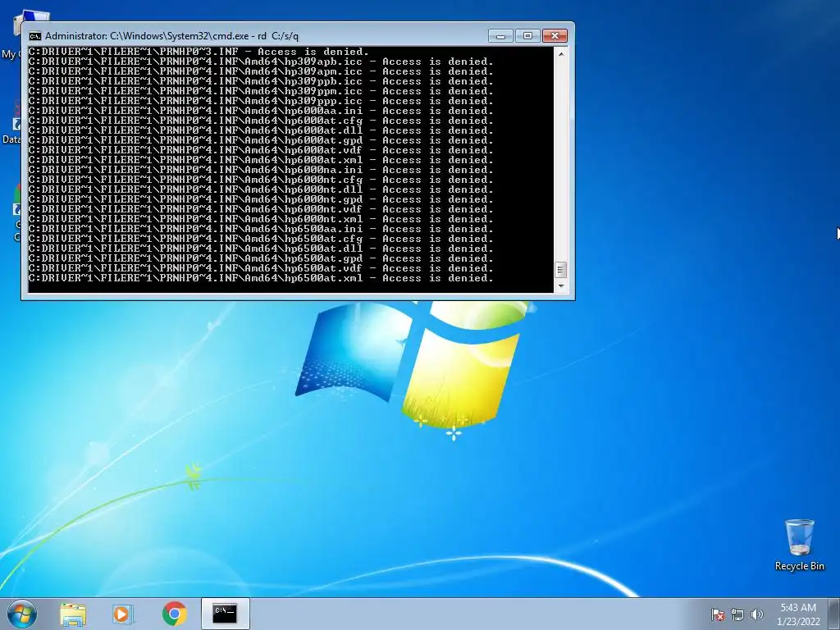Image resolution: width=840 pixels, height=630 pixels.
Task: Click the console scrollbar thumb
Action: 560,270
